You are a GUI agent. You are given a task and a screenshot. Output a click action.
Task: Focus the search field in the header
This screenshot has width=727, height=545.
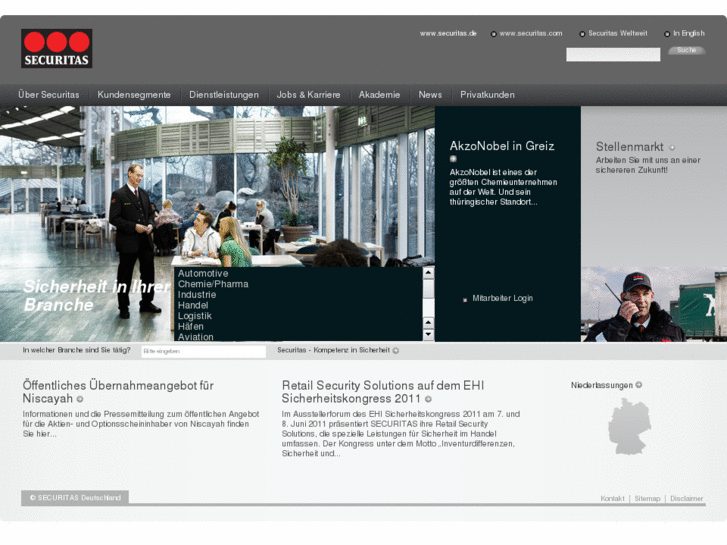[x=613, y=55]
